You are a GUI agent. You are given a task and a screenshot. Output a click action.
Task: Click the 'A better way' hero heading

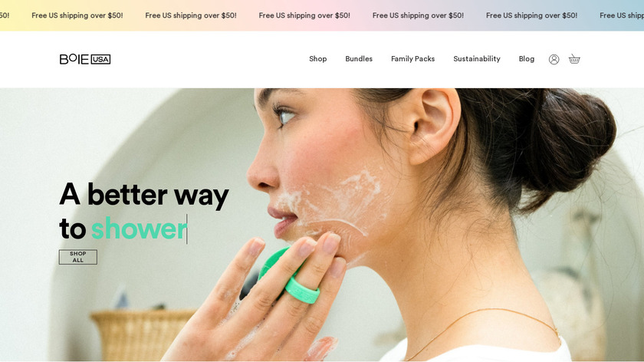(x=144, y=194)
